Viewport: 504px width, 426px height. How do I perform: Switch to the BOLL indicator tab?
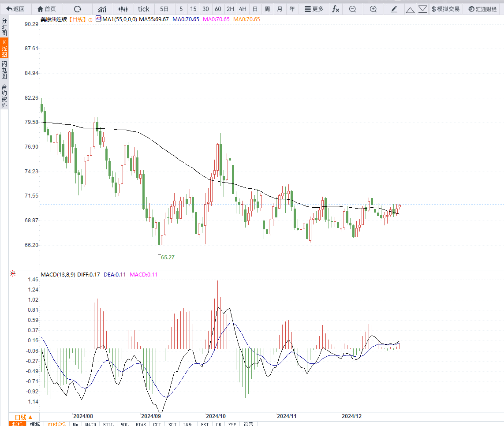point(108,424)
